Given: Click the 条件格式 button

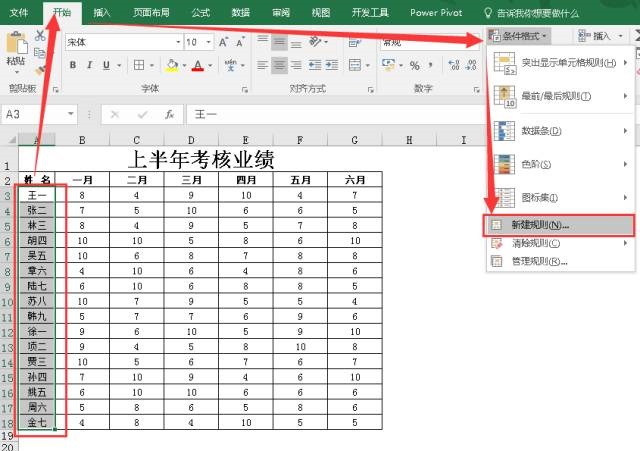Looking at the screenshot, I should coord(523,35).
